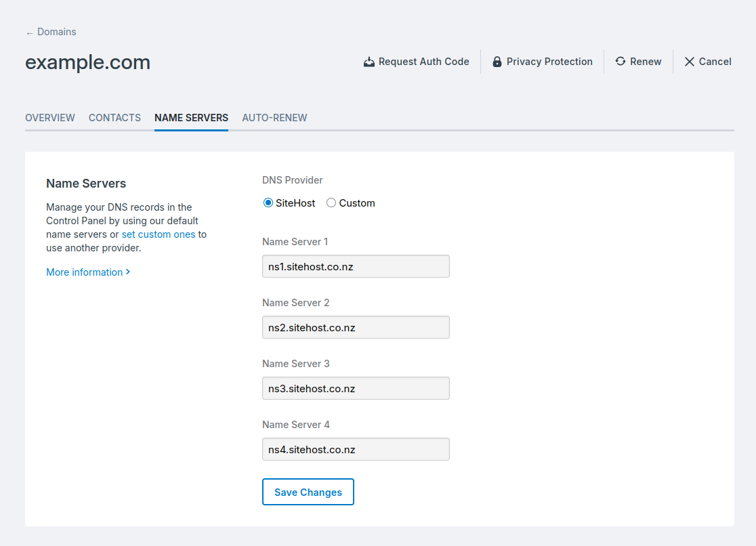The height and width of the screenshot is (546, 756).
Task: Click the chevron after More information
Action: click(126, 272)
